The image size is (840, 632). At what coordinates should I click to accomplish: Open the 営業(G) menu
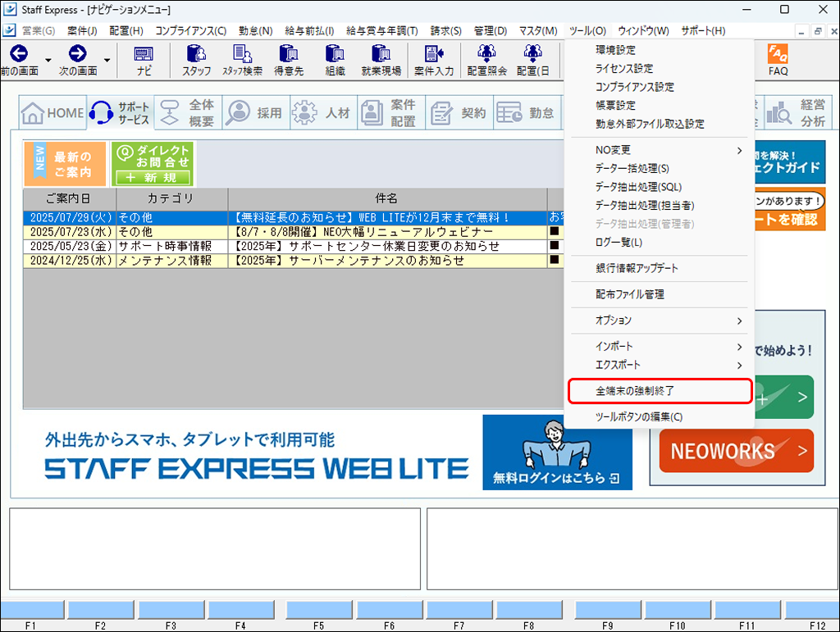[39, 31]
